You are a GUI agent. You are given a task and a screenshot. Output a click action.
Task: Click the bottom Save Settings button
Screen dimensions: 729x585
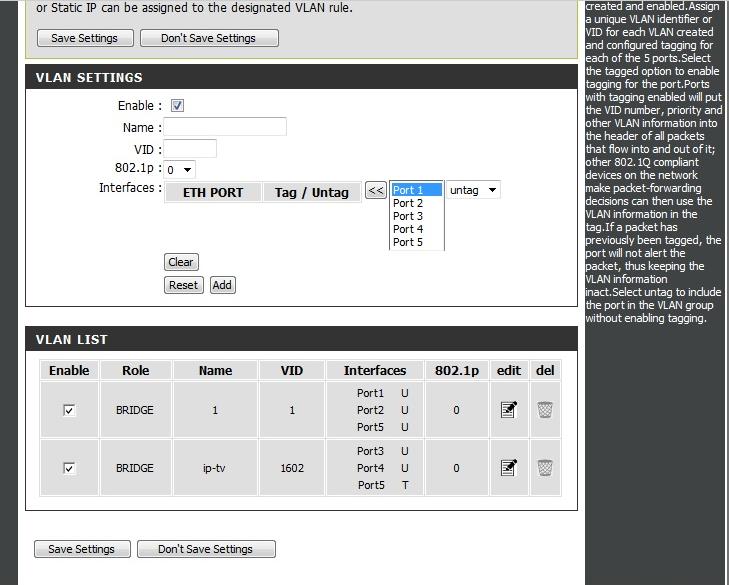[x=81, y=549]
